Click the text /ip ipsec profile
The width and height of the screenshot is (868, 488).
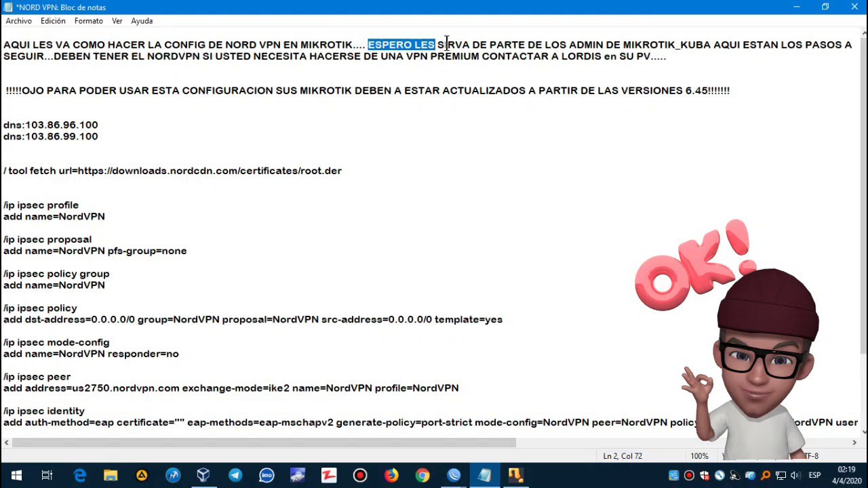click(41, 205)
